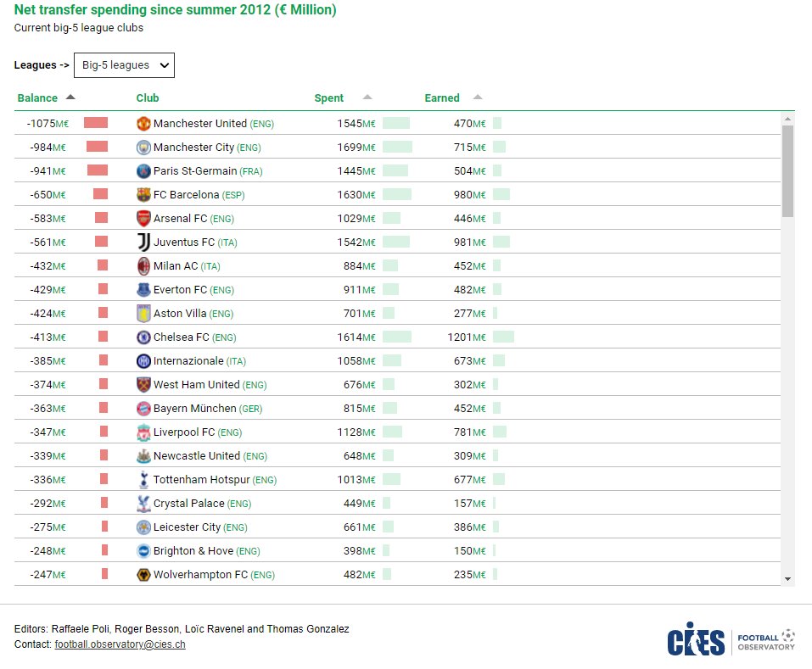Viewport: 812px width, 669px height.
Task: Click the 1699M€ spent value
Action: point(356,148)
